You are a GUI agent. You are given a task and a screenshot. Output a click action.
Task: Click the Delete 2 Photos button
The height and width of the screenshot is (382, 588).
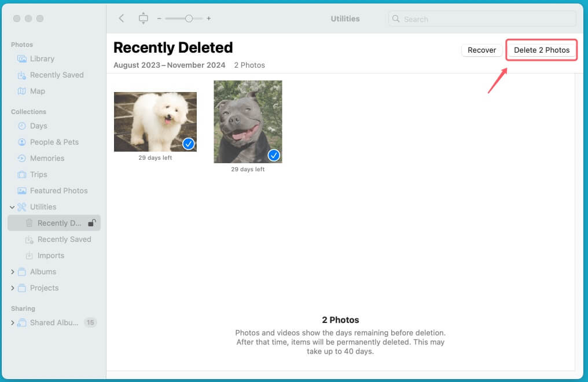pos(541,50)
